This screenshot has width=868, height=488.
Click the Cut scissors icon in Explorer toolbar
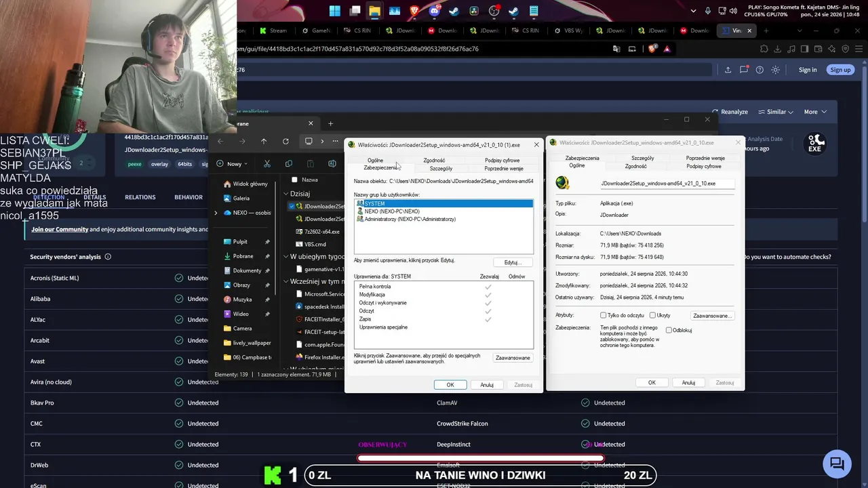coord(267,163)
